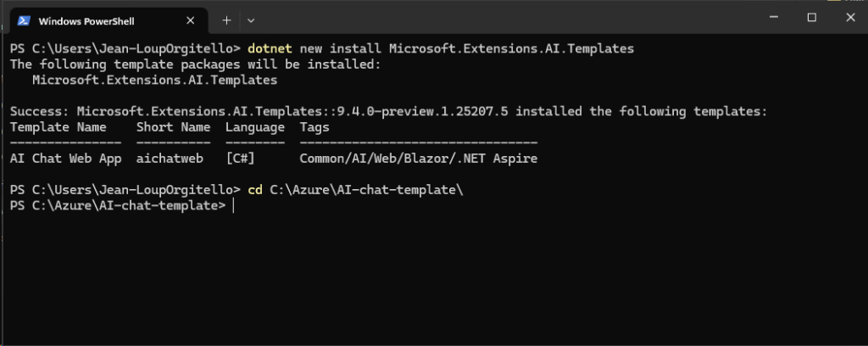Expand the new tab profile dropdown chevron
Viewport: 868px width, 346px height.
point(251,20)
